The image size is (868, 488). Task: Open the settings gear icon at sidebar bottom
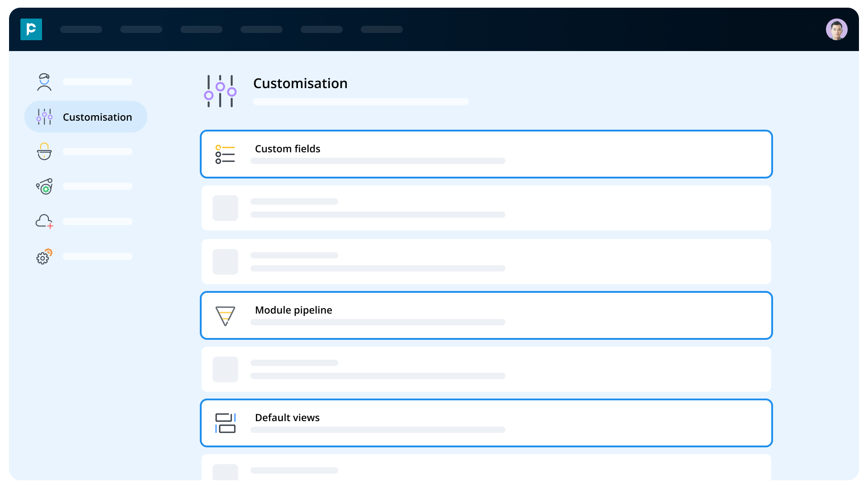pyautogui.click(x=44, y=257)
